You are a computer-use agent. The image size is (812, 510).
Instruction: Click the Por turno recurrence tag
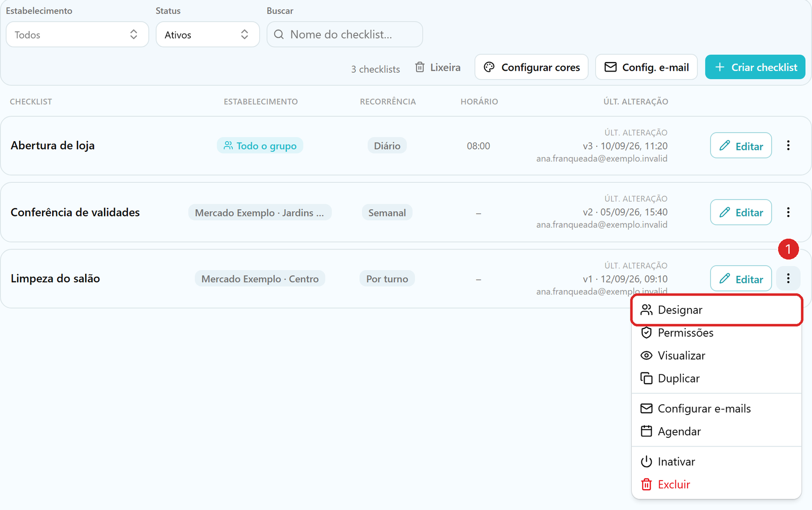tap(387, 279)
